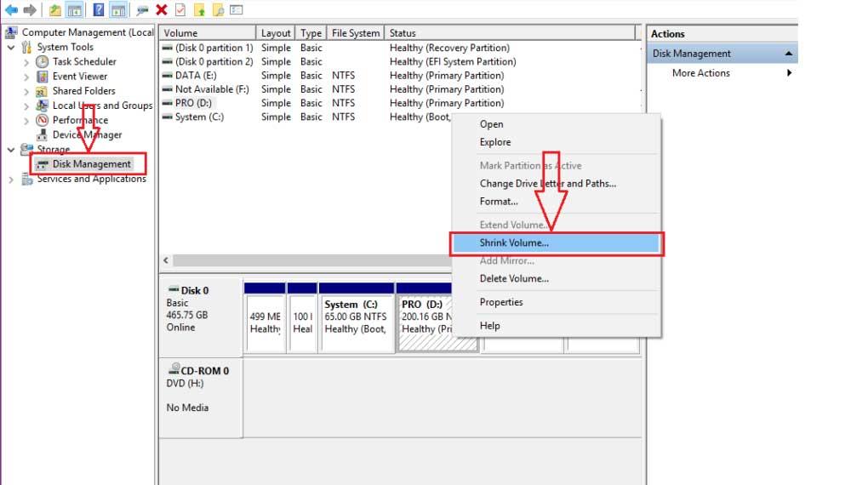Choose Format... in context menu
The width and height of the screenshot is (868, 485).
(557, 202)
